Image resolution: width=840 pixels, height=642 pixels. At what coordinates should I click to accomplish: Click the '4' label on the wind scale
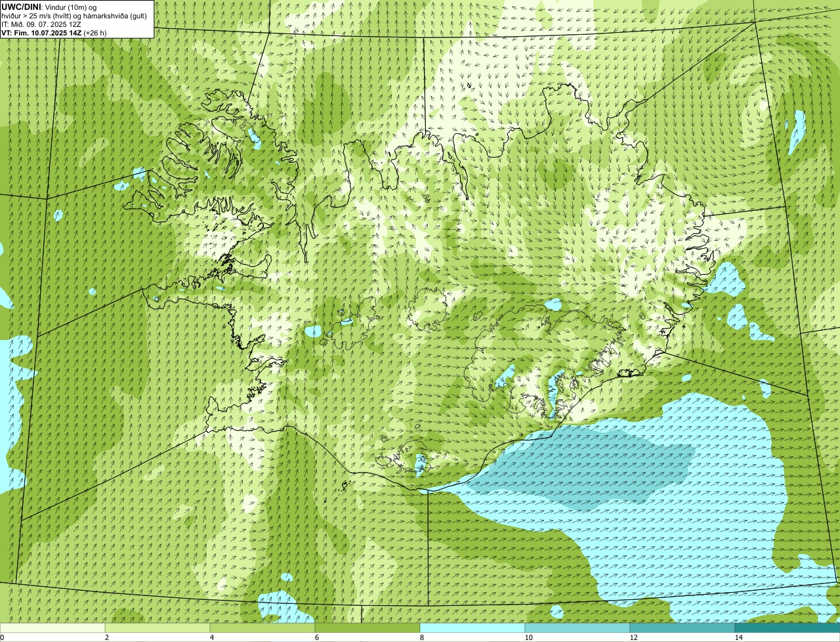coord(212,637)
